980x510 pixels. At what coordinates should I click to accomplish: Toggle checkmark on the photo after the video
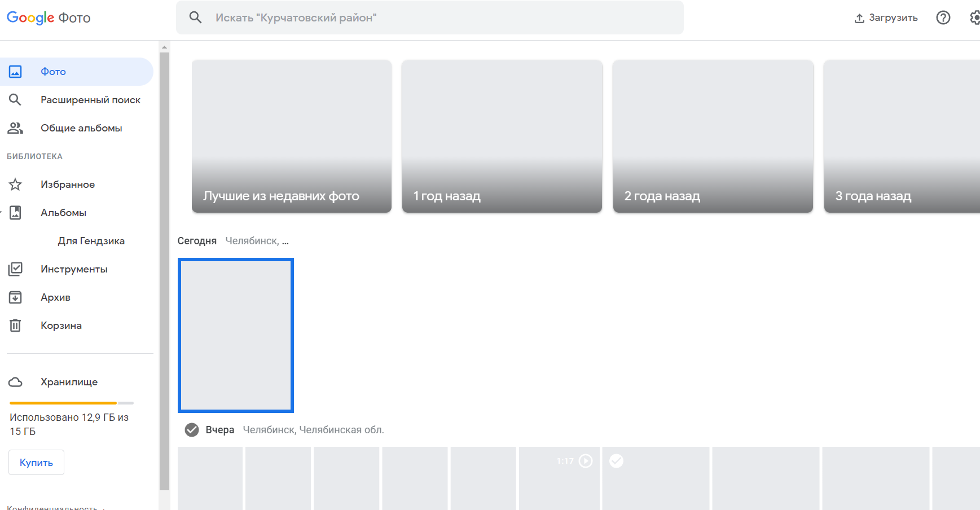pos(617,461)
